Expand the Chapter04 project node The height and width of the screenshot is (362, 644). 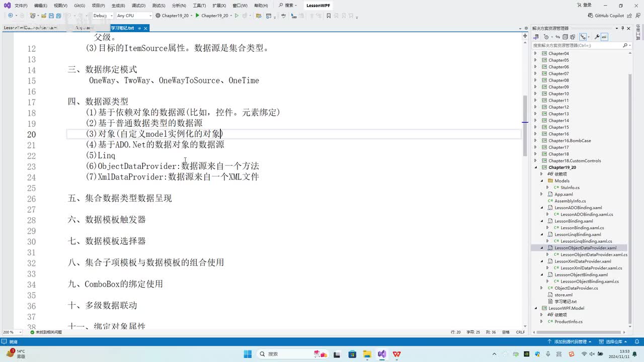[x=535, y=53]
